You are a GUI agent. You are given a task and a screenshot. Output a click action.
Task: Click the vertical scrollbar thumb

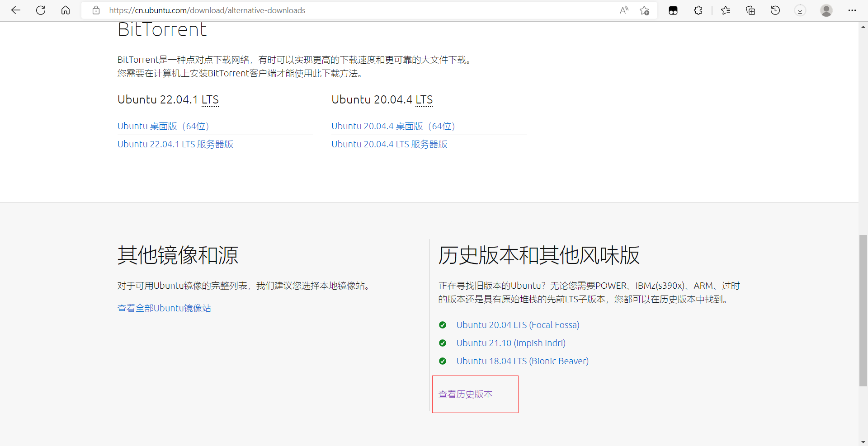(x=863, y=310)
